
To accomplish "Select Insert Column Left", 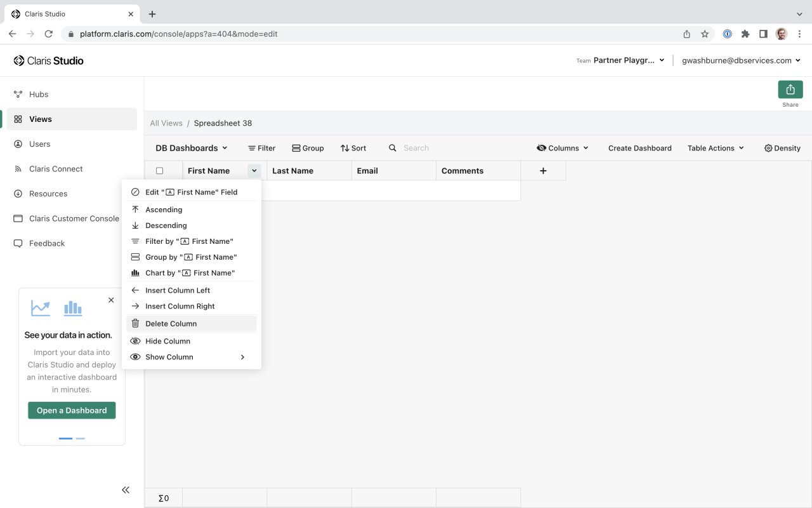I will (192, 290).
